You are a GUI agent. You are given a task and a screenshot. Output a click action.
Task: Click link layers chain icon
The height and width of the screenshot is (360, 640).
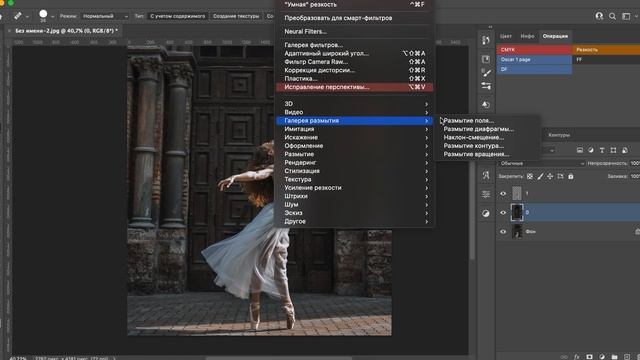click(564, 357)
